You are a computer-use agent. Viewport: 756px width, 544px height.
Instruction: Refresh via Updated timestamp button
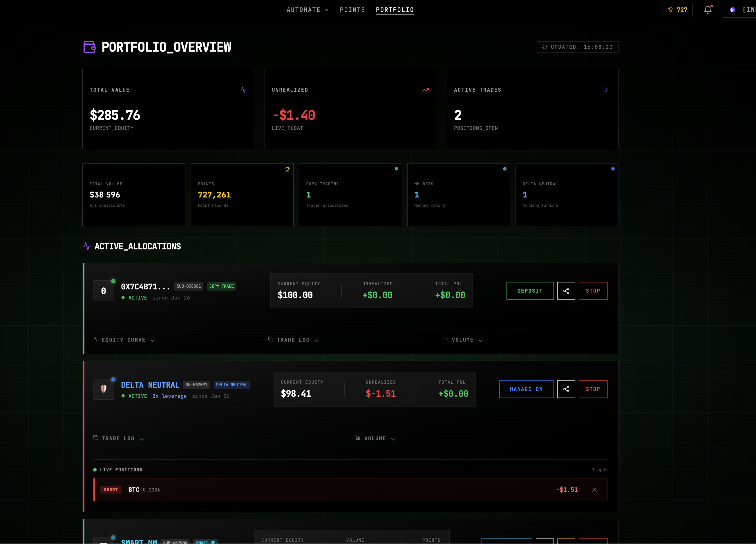pyautogui.click(x=577, y=47)
